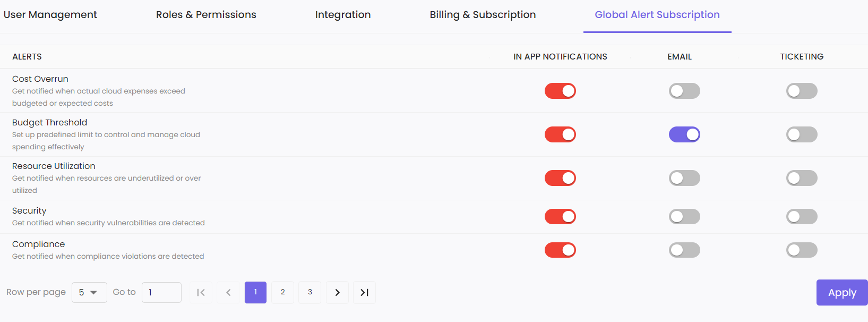The image size is (868, 322).
Task: Open the Integration tab
Action: [x=343, y=15]
